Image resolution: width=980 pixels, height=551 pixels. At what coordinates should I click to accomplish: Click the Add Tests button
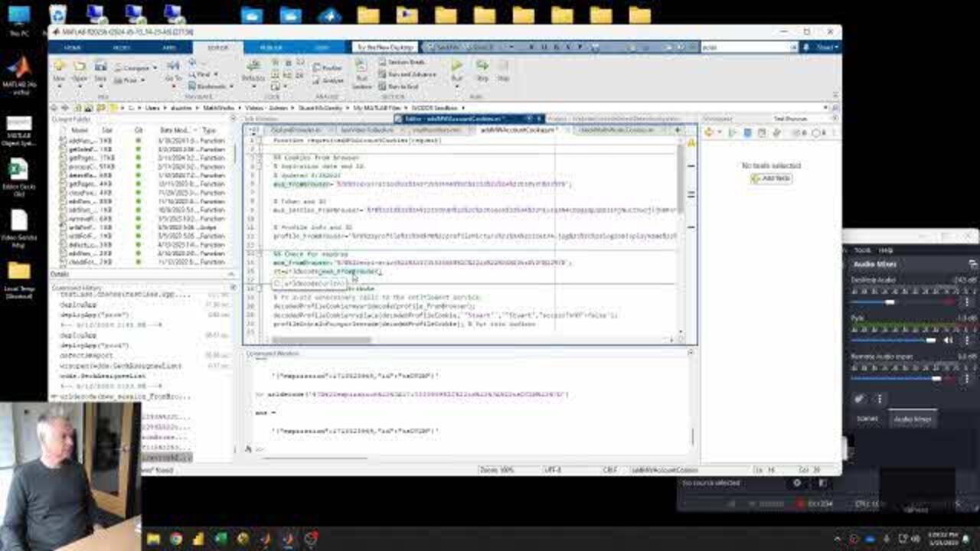pyautogui.click(x=771, y=178)
